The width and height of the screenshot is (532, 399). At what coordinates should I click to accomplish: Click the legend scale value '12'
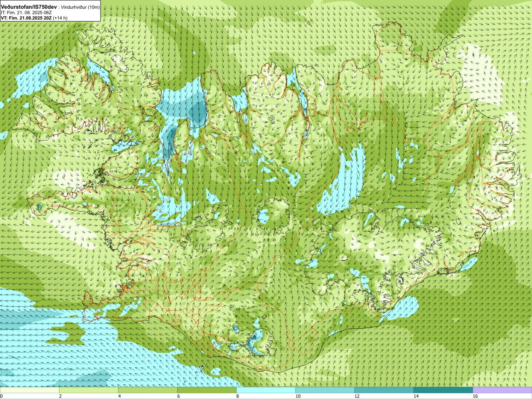click(357, 396)
